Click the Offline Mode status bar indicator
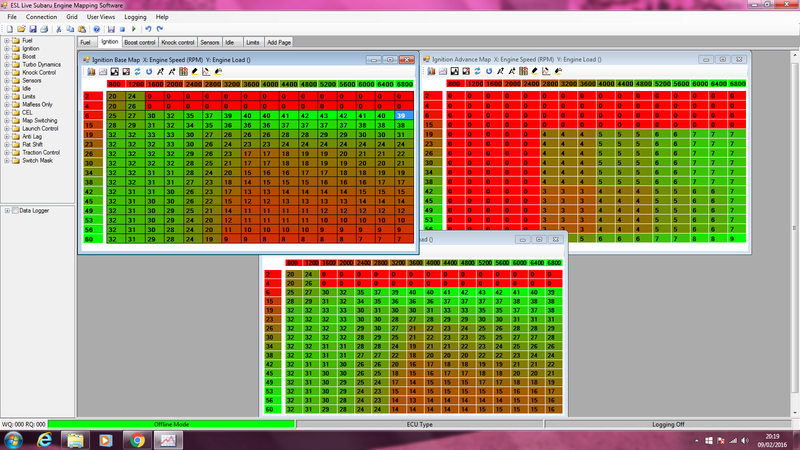This screenshot has height=450, width=800. 171,424
